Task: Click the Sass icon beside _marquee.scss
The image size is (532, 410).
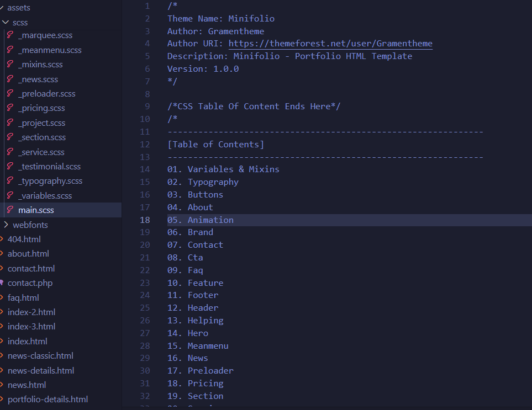Action: 10,35
